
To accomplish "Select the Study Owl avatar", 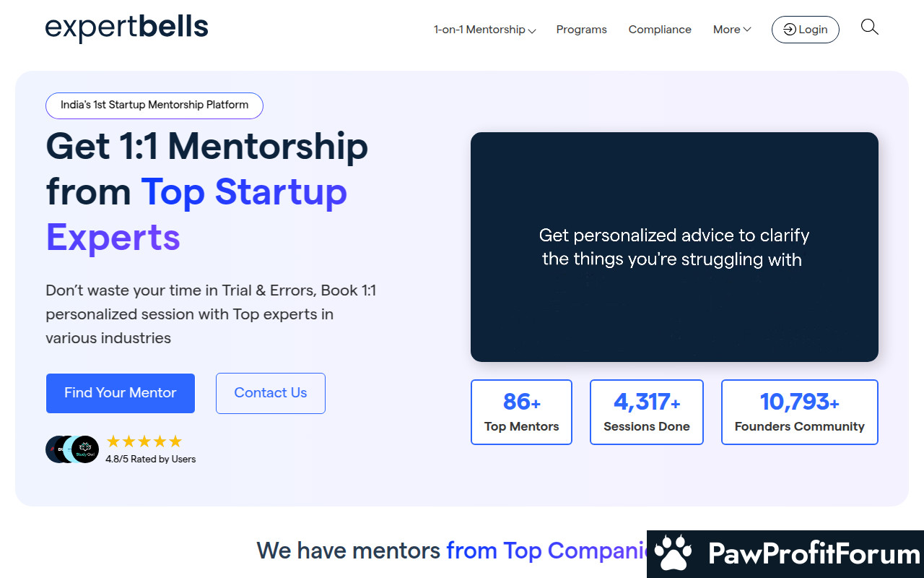I will [x=85, y=449].
